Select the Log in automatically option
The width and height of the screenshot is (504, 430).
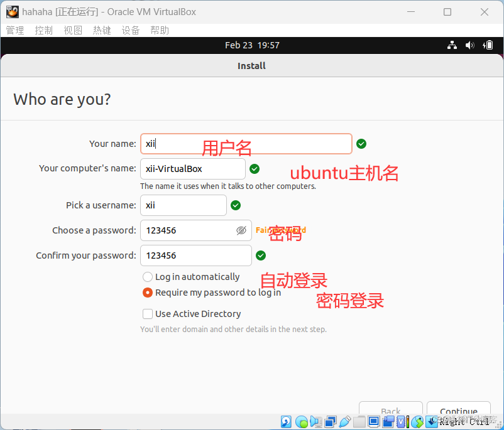pos(147,276)
